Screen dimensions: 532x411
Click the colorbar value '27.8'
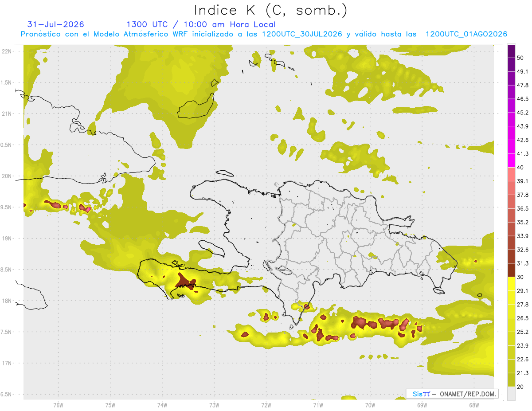pyautogui.click(x=523, y=305)
